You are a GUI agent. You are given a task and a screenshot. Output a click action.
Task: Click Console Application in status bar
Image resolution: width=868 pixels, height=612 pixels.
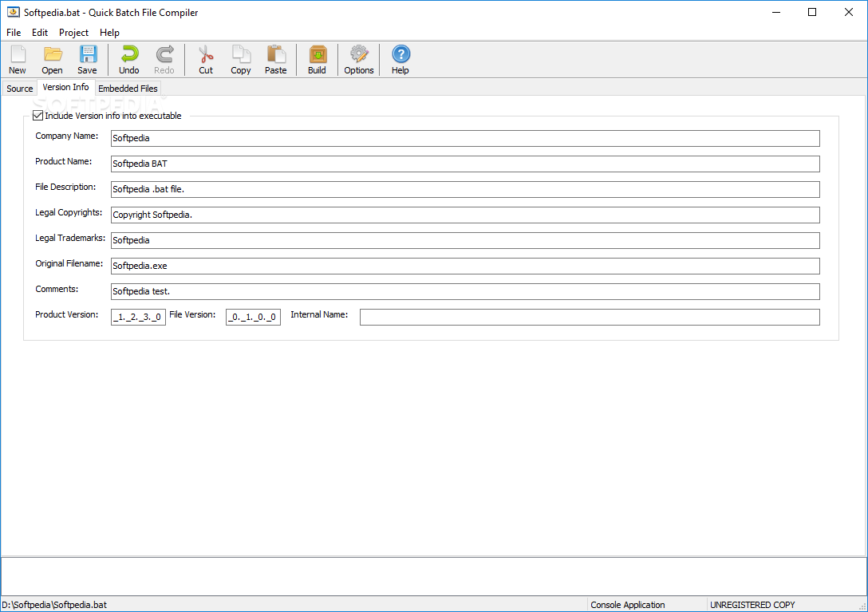coord(628,605)
